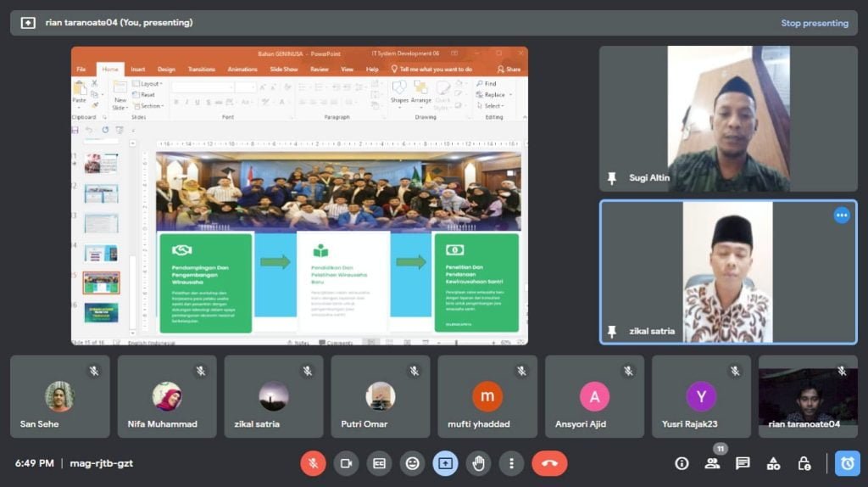
Task: Unmute the microphone in the call bar
Action: 313,463
